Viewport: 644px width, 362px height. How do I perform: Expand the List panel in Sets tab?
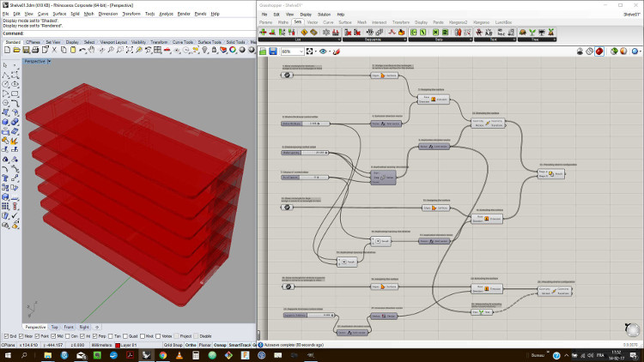coord(299,39)
